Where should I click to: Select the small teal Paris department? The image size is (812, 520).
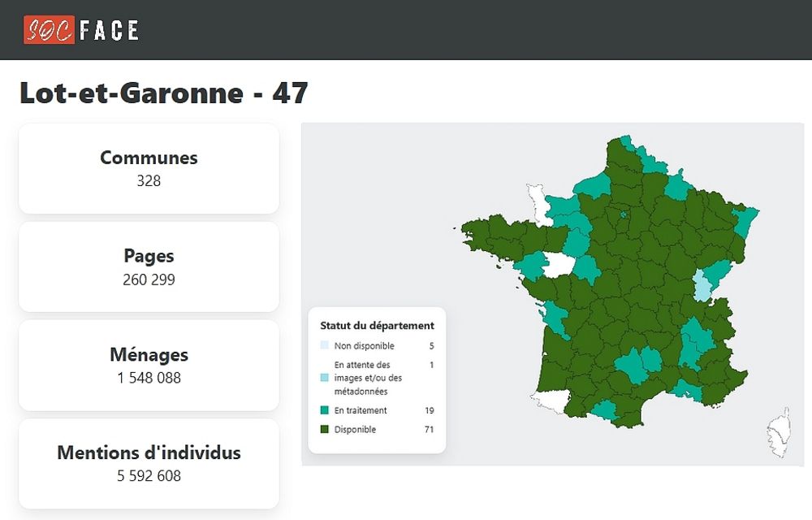pyautogui.click(x=623, y=215)
